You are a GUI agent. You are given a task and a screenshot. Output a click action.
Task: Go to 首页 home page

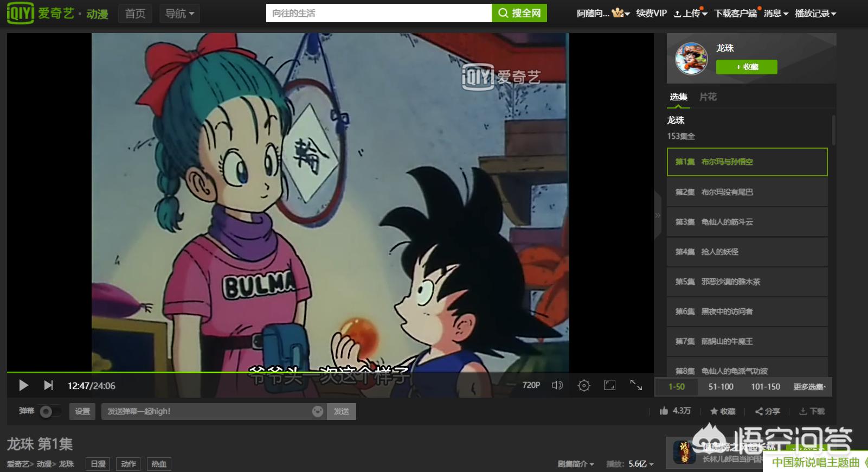click(135, 14)
